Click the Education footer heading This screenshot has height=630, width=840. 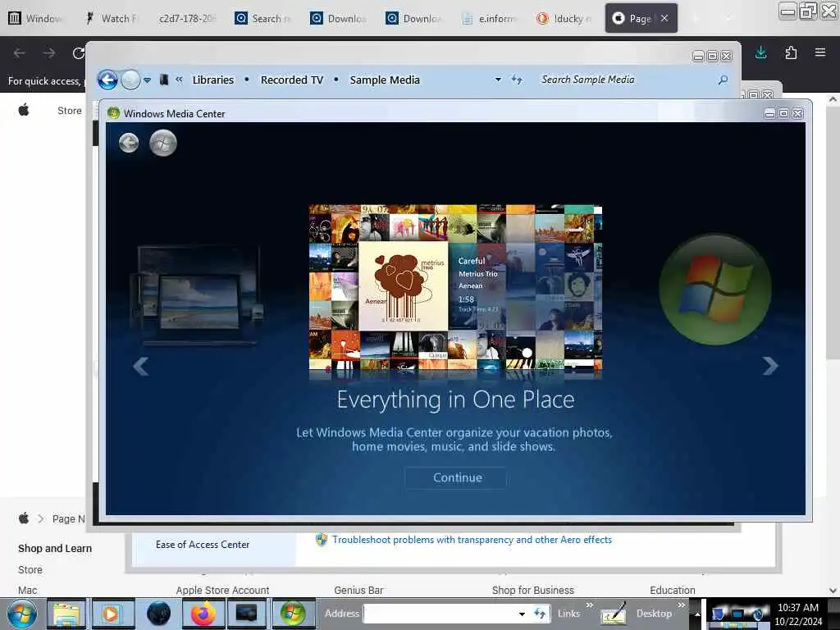673,590
